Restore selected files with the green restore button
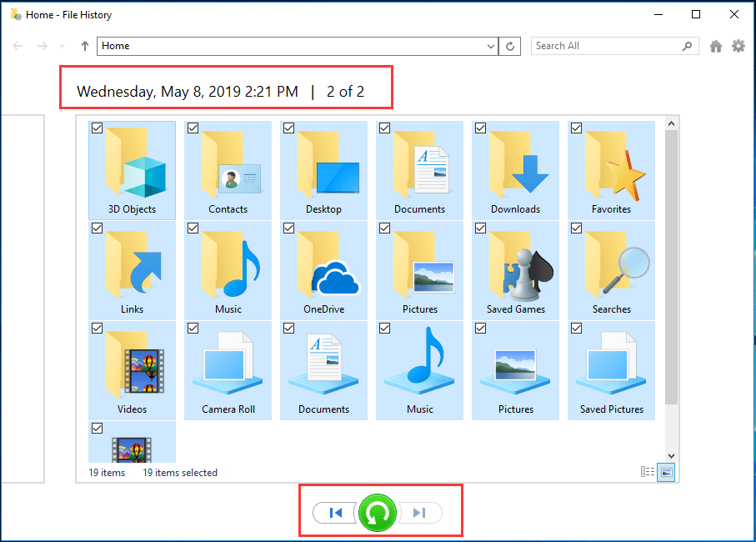Viewport: 756px width, 542px height. click(378, 513)
